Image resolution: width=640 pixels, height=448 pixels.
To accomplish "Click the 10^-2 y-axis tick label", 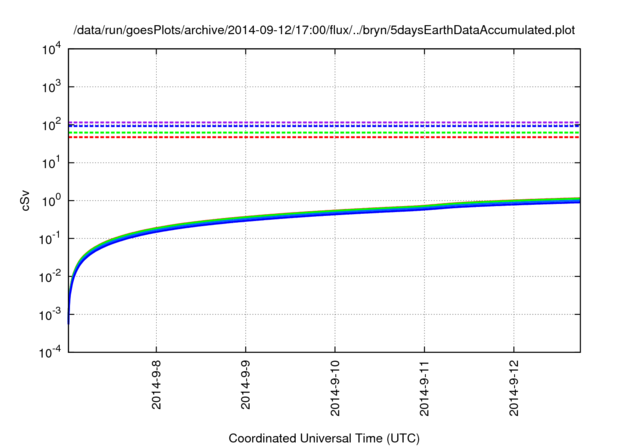I will pyautogui.click(x=50, y=277).
